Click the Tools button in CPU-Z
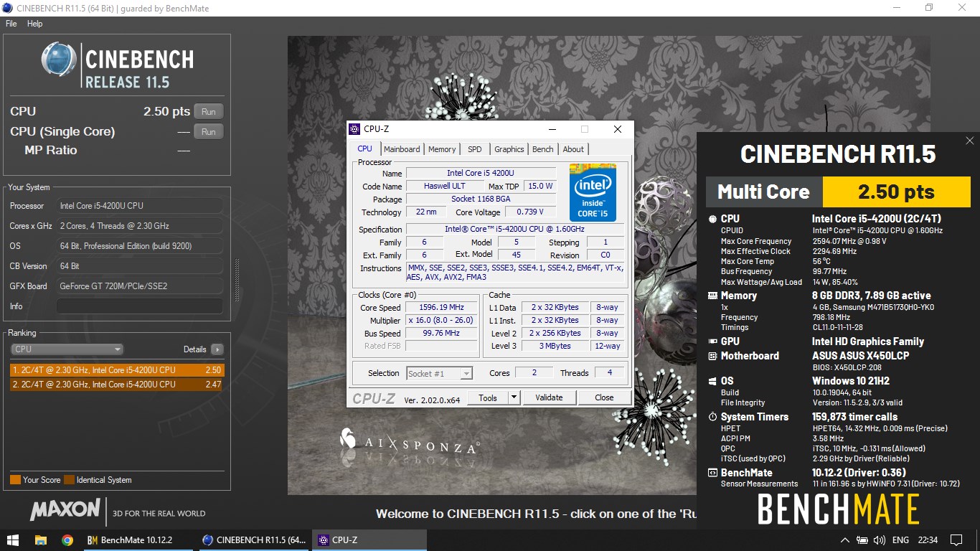Screen dimensions: 980x551 pos(488,397)
